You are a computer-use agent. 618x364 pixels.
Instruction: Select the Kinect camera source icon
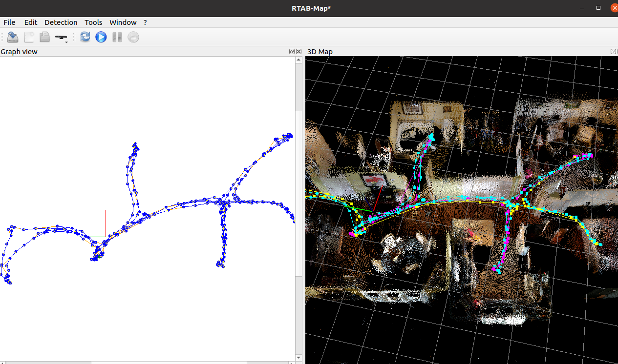61,36
